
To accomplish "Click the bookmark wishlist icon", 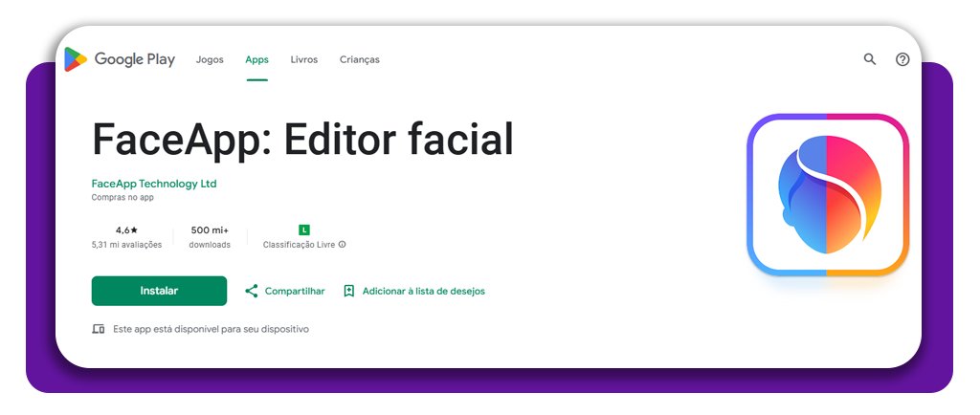I will pyautogui.click(x=349, y=291).
